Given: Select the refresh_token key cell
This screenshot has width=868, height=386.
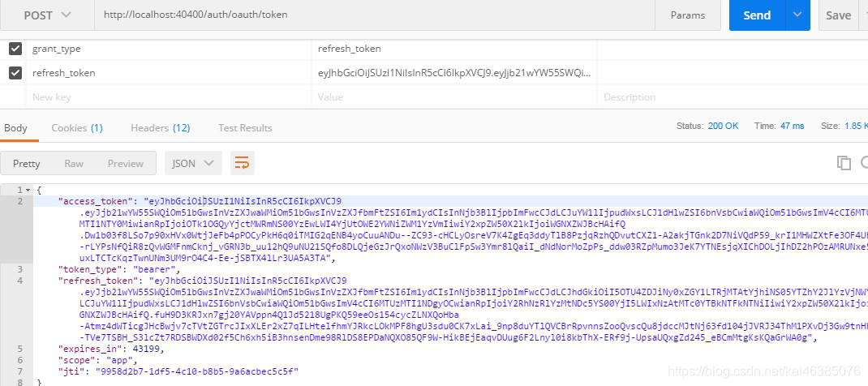Looking at the screenshot, I should [x=168, y=72].
